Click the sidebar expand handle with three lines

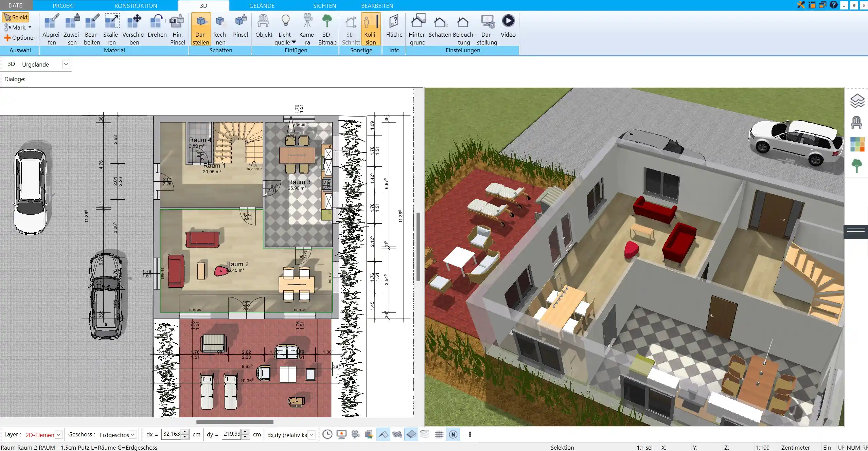(x=856, y=232)
